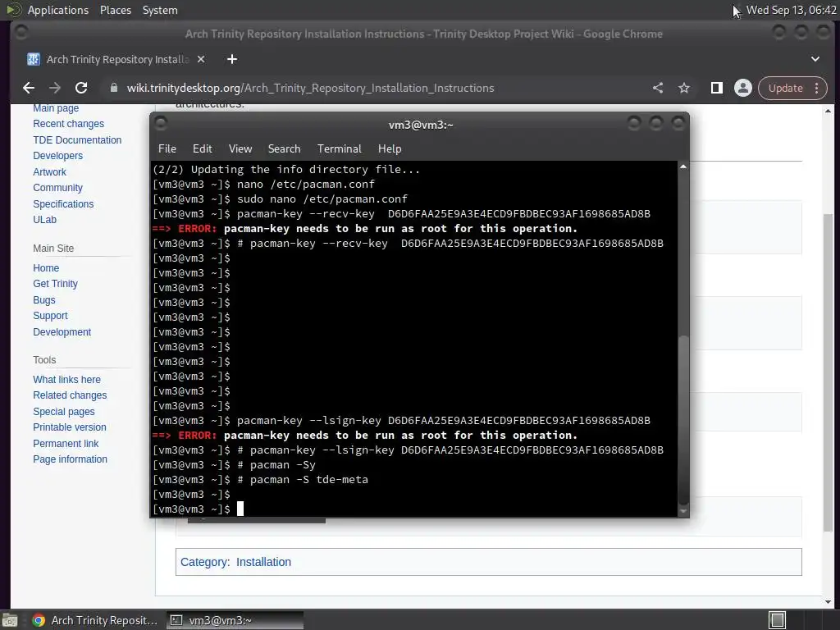Click the terminal scrollbar thumb
Image resolution: width=840 pixels, height=630 pixels.
[683, 419]
